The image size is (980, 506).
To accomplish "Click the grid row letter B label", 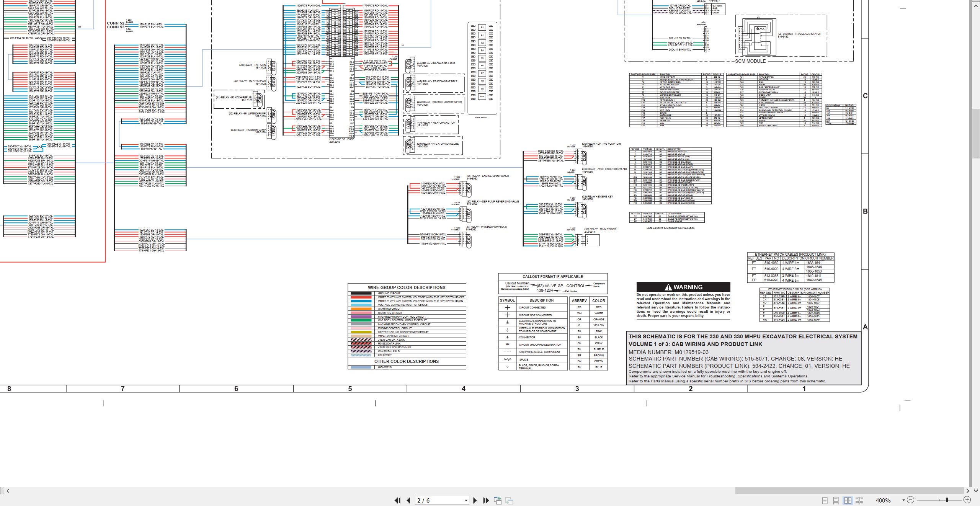I will coord(865,211).
